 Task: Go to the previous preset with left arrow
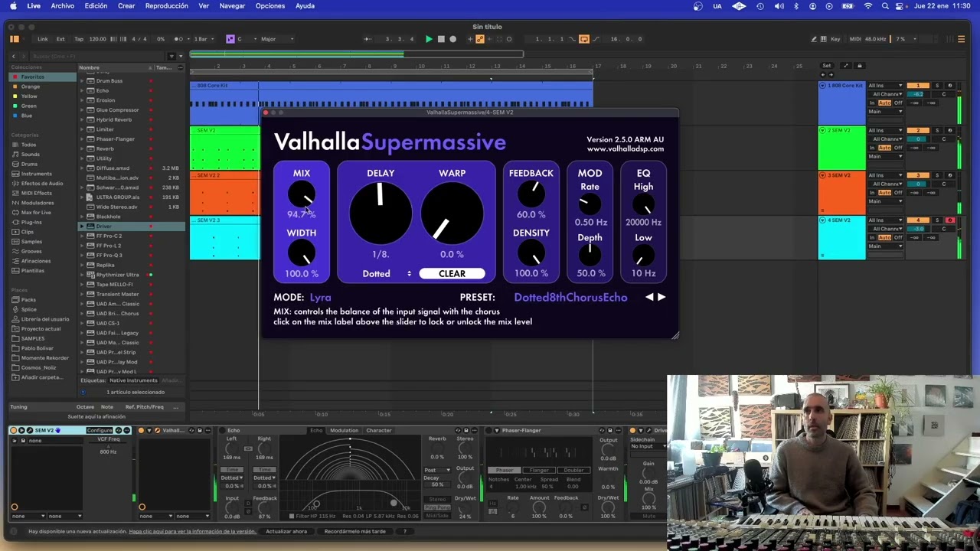tap(649, 297)
